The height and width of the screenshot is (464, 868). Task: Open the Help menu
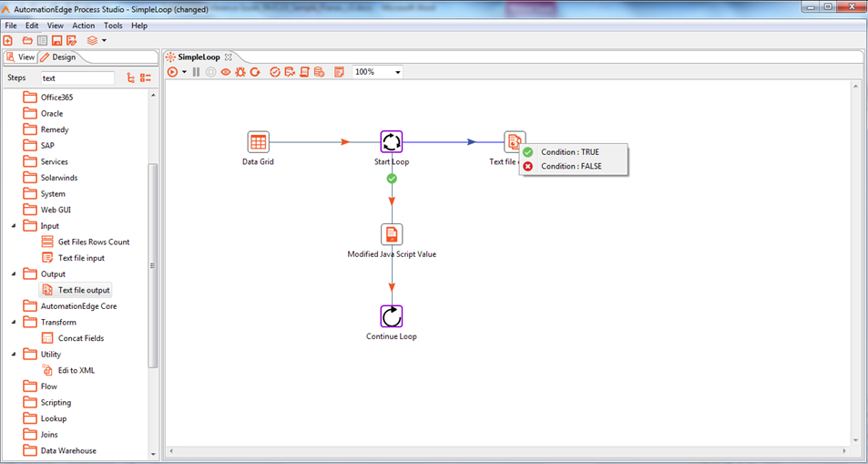139,26
